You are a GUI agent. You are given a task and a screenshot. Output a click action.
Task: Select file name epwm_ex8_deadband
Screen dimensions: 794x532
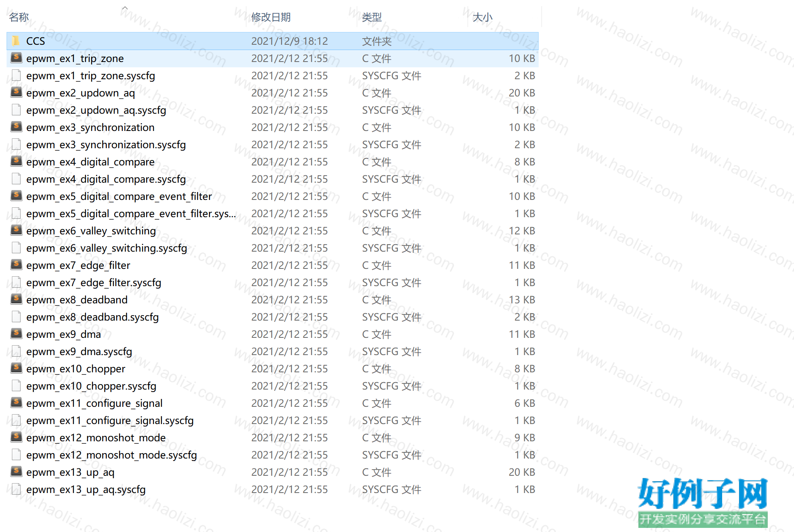coord(77,300)
